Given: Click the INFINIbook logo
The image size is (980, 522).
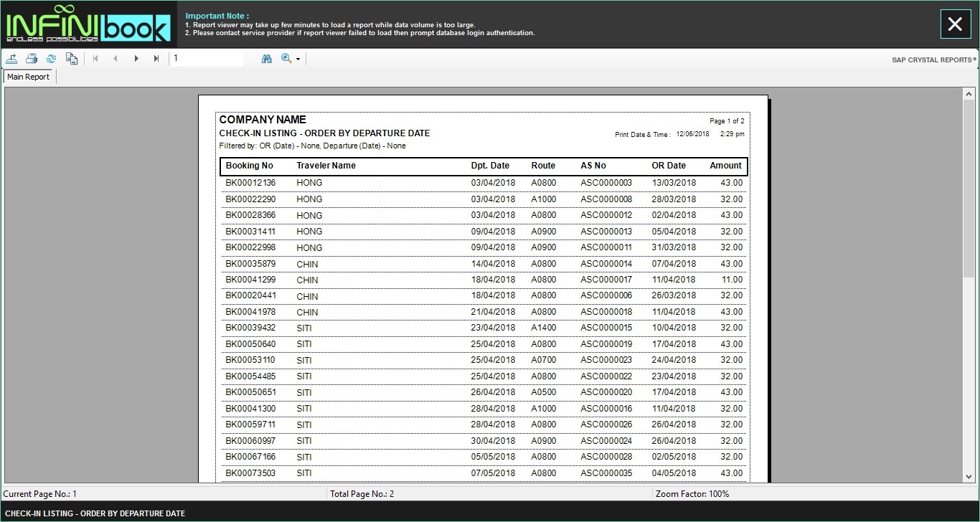Looking at the screenshot, I should click(x=89, y=24).
